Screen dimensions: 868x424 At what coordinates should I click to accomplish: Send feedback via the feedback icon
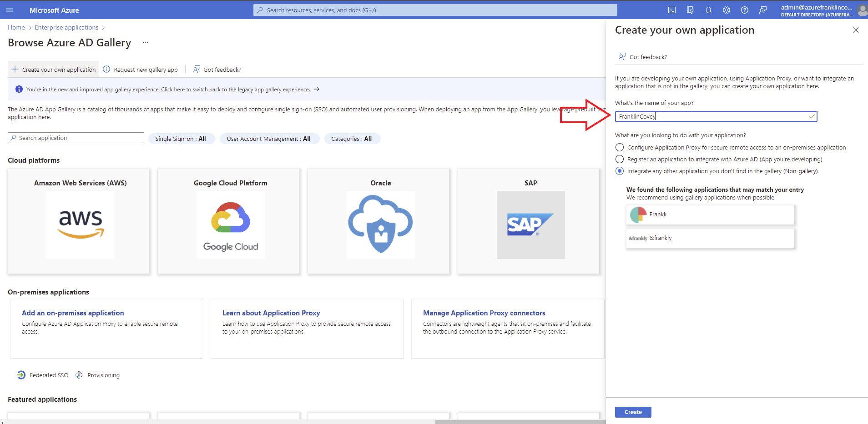click(762, 10)
